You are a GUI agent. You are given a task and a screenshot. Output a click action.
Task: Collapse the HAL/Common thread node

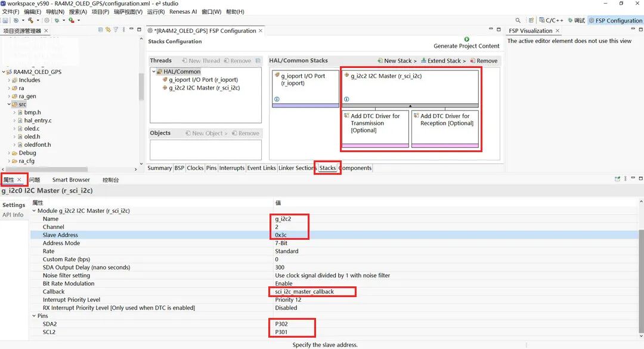tap(154, 72)
